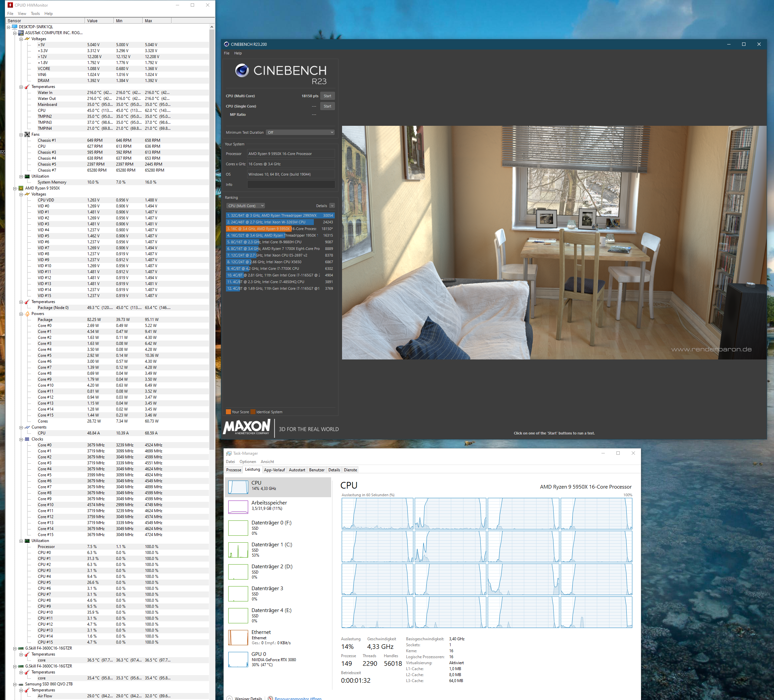Click the HWMonitor app icon in title bar

[x=10, y=5]
